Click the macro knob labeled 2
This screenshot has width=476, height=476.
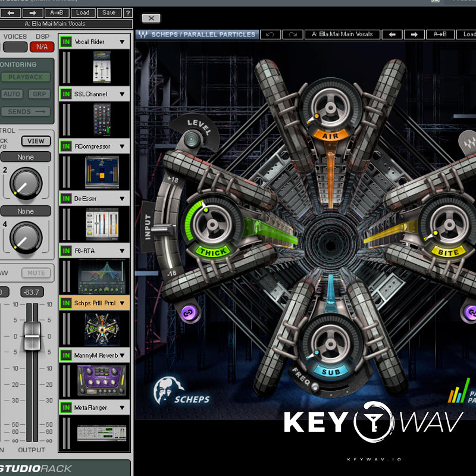coord(26,183)
